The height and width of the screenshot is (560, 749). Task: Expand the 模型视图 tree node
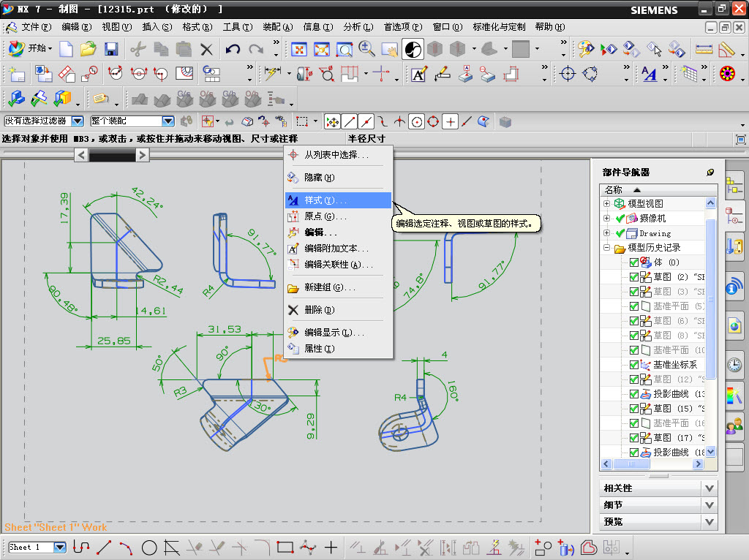tap(606, 203)
